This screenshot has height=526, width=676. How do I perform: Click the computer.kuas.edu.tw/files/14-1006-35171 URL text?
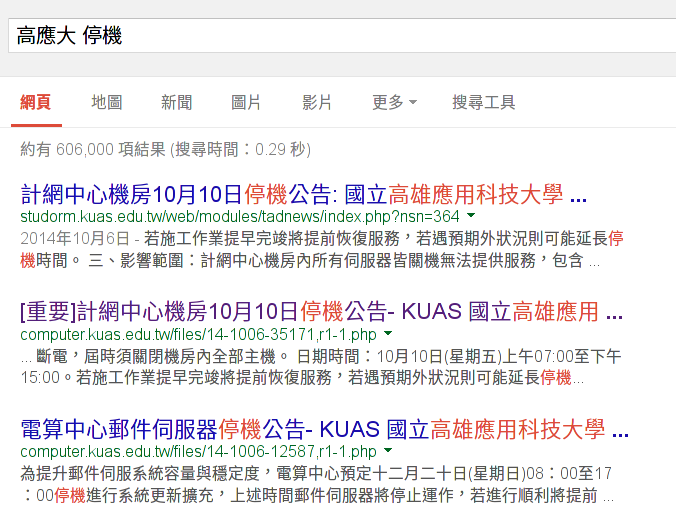(198, 335)
